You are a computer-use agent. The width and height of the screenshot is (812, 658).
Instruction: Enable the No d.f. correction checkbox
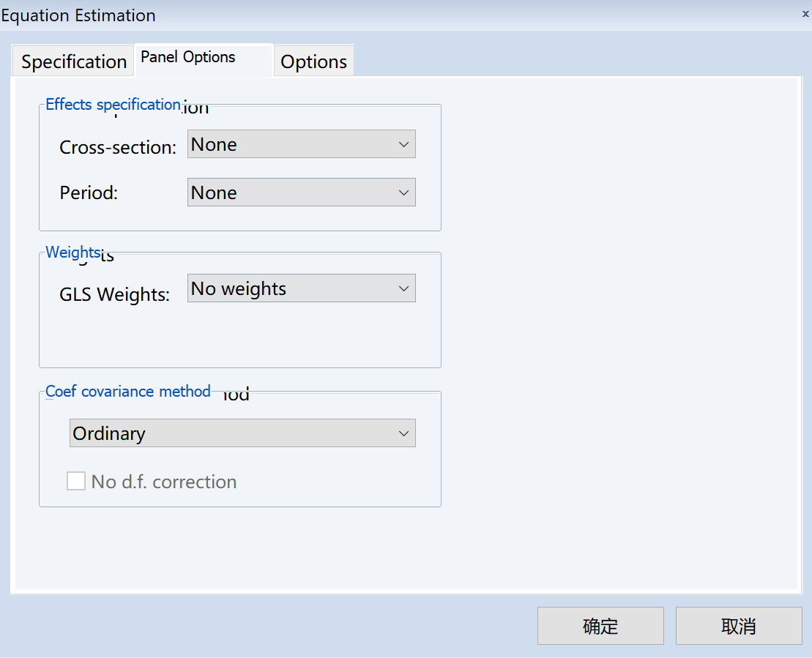coord(76,482)
